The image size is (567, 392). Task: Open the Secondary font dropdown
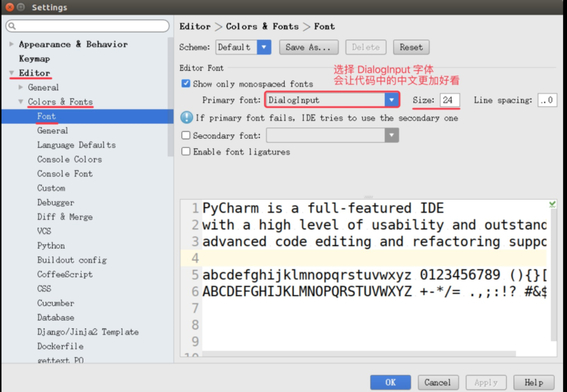[x=391, y=135]
